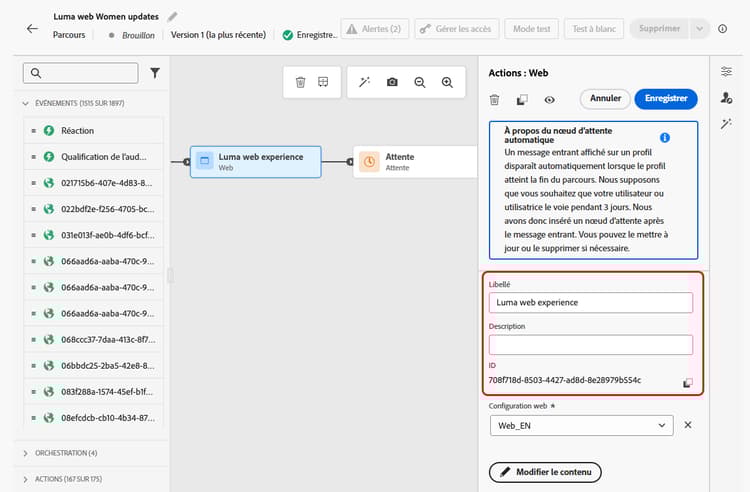
Task: Click the Enregistre... saved status indicator
Action: coord(310,35)
